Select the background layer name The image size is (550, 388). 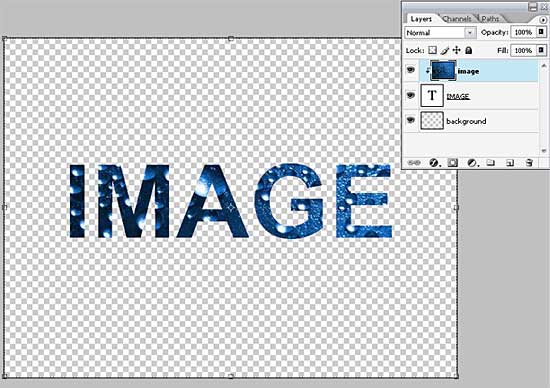(466, 121)
